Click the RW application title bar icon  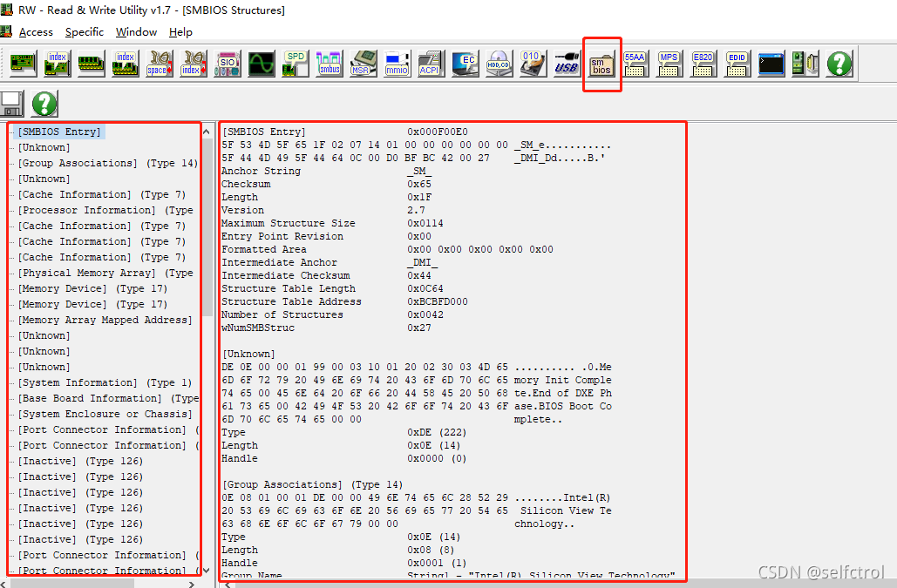(x=7, y=10)
